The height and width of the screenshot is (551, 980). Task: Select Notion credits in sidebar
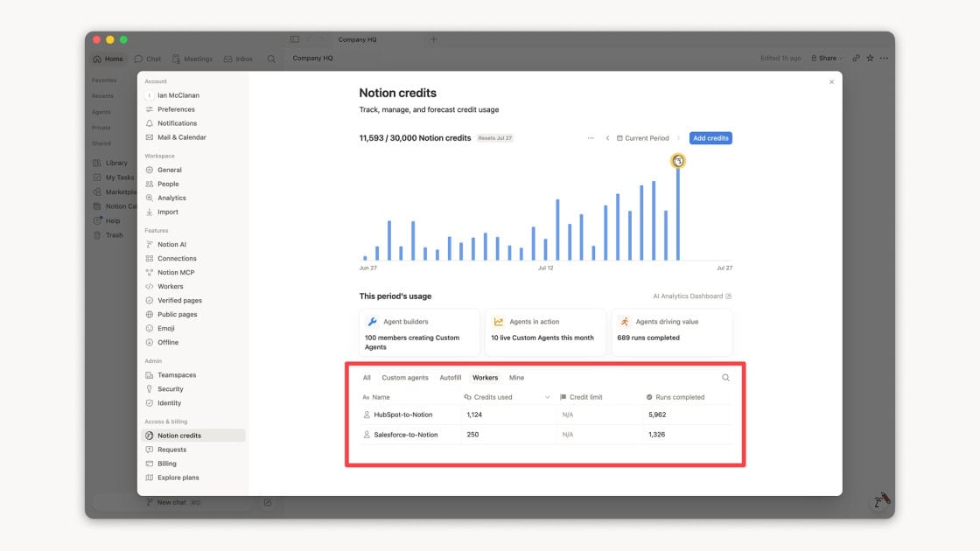point(193,436)
